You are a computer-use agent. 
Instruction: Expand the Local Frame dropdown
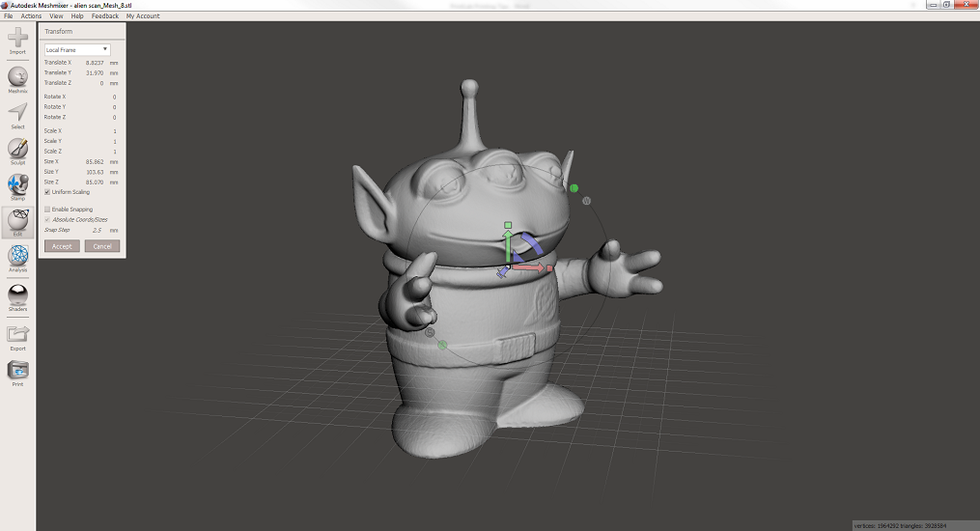tap(77, 49)
